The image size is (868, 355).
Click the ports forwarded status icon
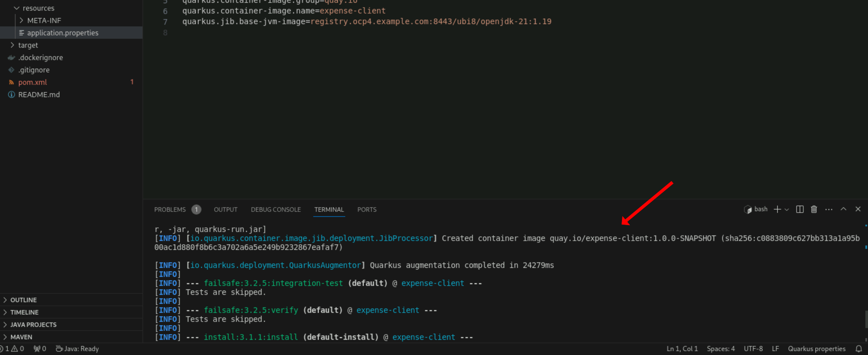[x=40, y=349]
